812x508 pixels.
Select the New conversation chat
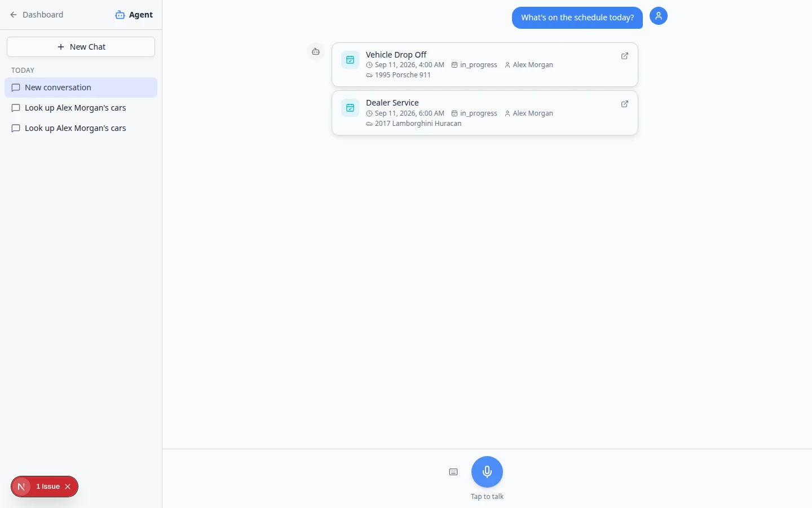[81, 87]
